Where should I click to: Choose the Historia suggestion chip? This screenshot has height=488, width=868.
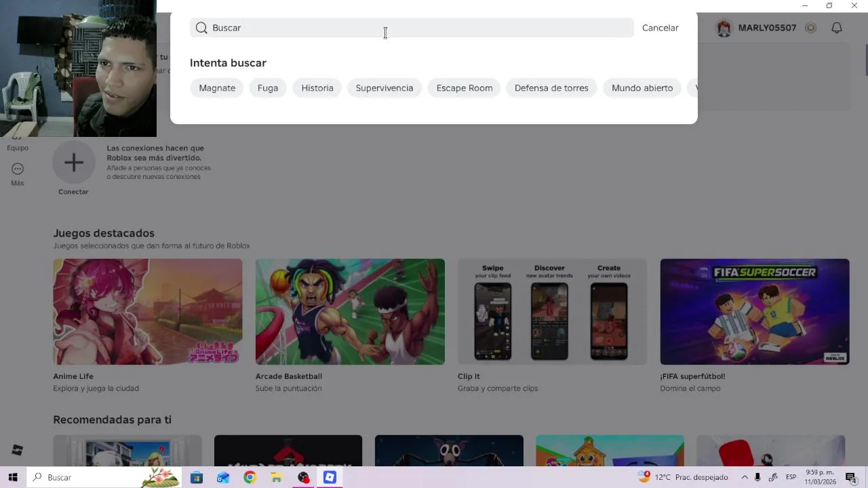[317, 88]
